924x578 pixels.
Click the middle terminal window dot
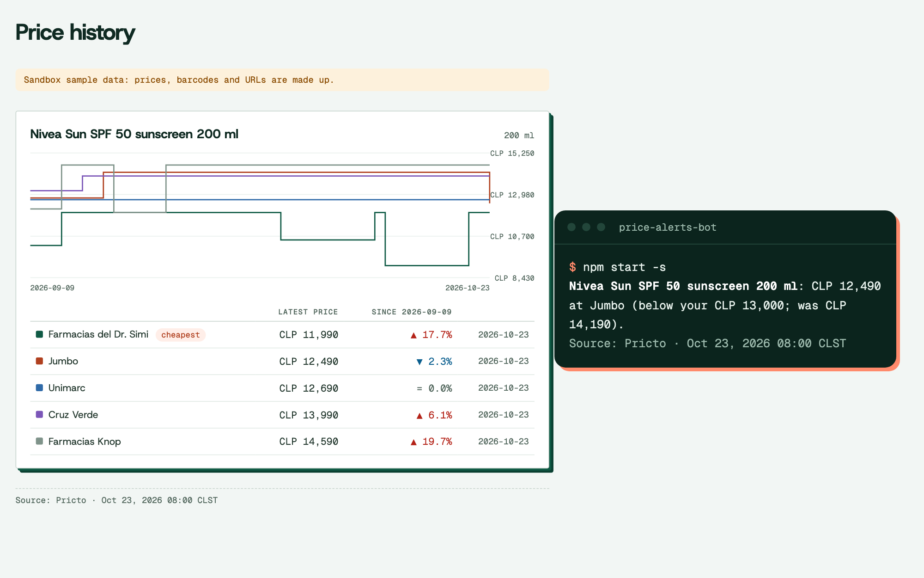(586, 227)
